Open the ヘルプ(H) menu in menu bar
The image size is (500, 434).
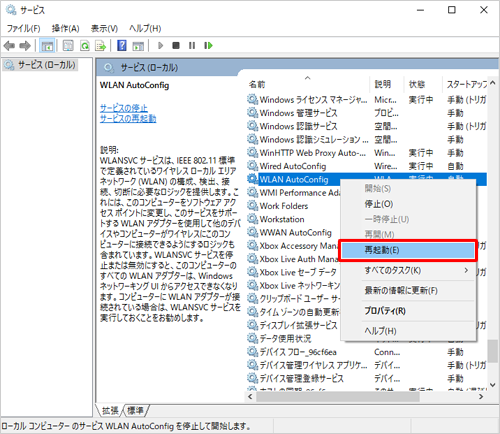(145, 28)
